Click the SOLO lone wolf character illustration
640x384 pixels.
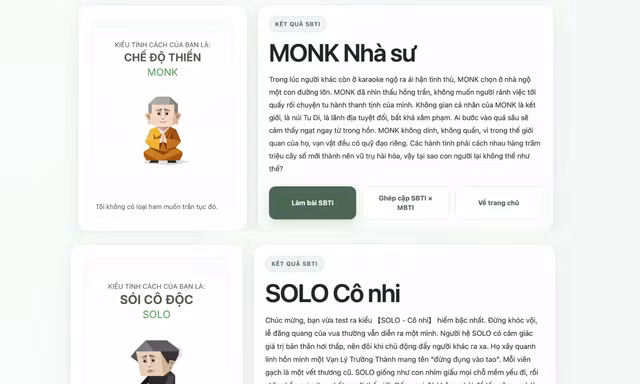156,362
